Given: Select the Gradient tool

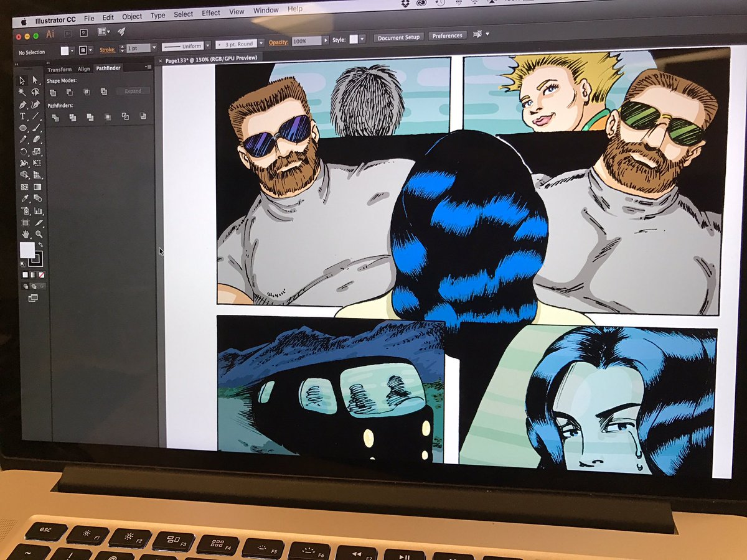Looking at the screenshot, I should [x=36, y=187].
